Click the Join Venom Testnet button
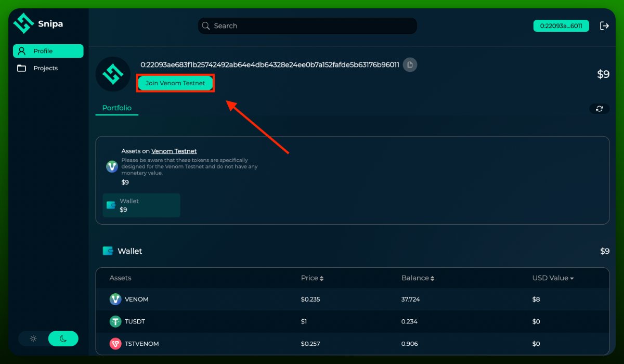This screenshot has width=624, height=364. pos(175,83)
